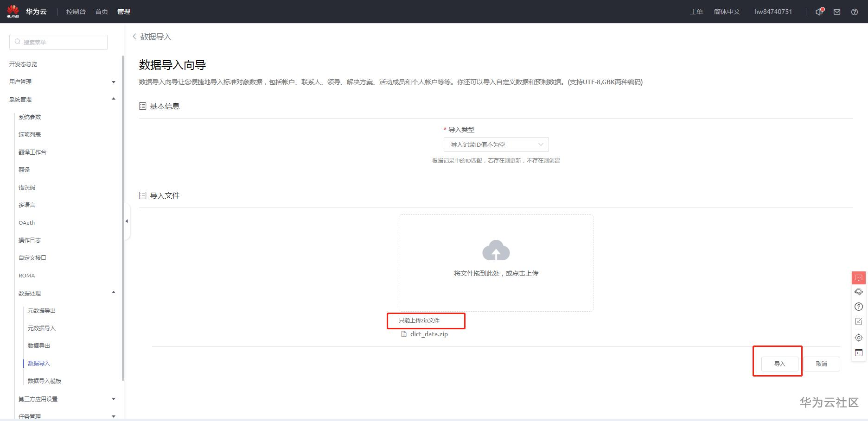Collapse the sidebar with the arrow handle
This screenshot has width=868, height=421.
127,221
